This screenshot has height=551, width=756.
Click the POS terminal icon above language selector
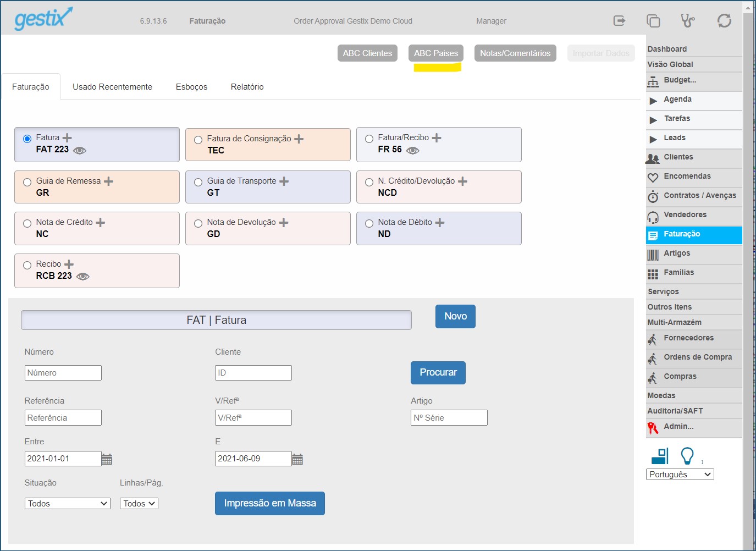pos(660,456)
